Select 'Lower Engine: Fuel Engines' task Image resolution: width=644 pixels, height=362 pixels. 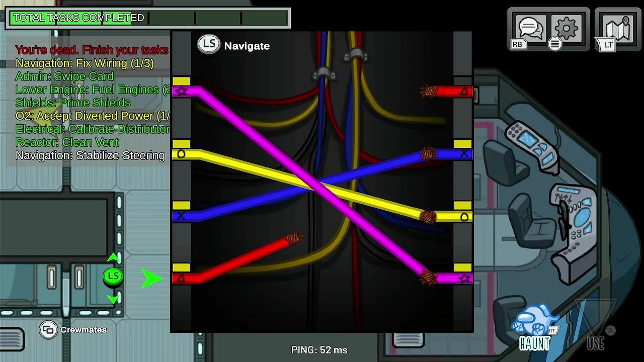[94, 89]
